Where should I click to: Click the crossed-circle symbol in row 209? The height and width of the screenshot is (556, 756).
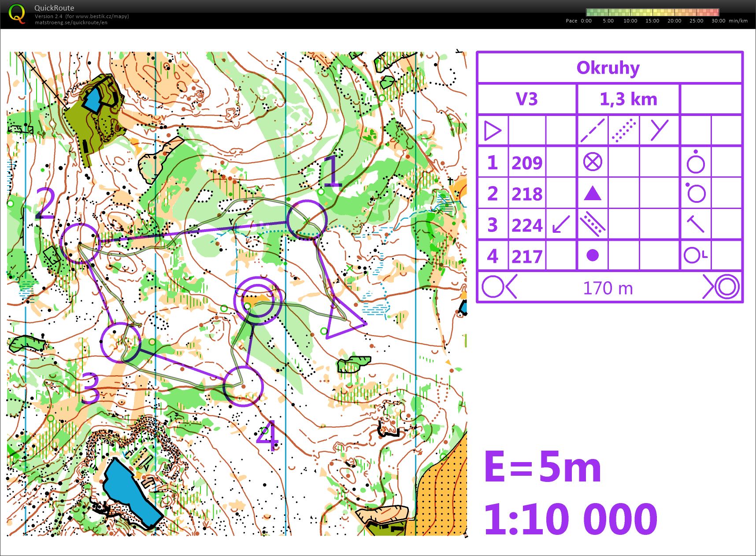click(592, 162)
